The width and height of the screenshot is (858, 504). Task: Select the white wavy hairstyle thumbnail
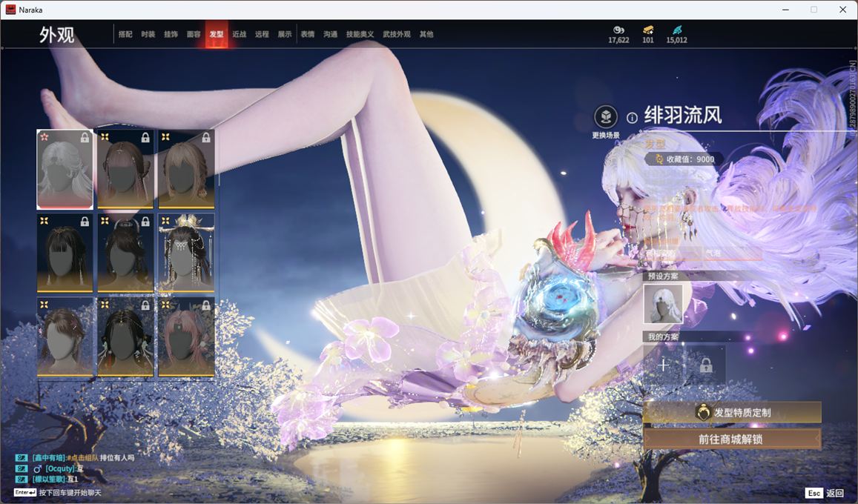point(65,170)
